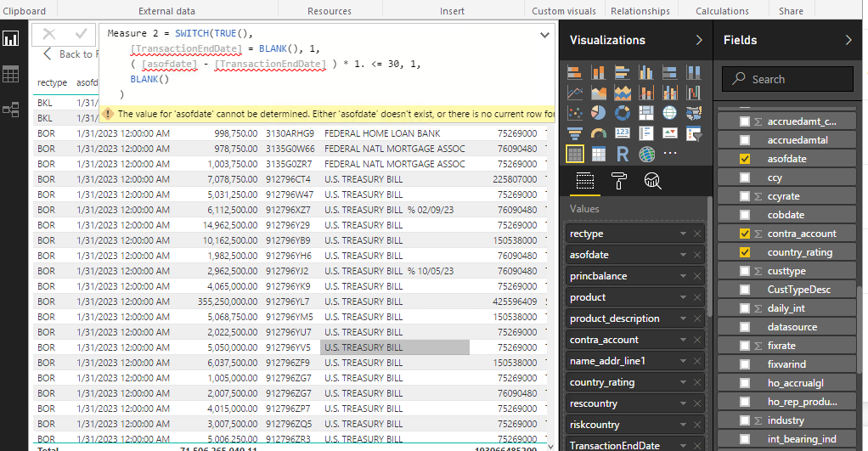Open dropdown for product value field

[x=683, y=297]
